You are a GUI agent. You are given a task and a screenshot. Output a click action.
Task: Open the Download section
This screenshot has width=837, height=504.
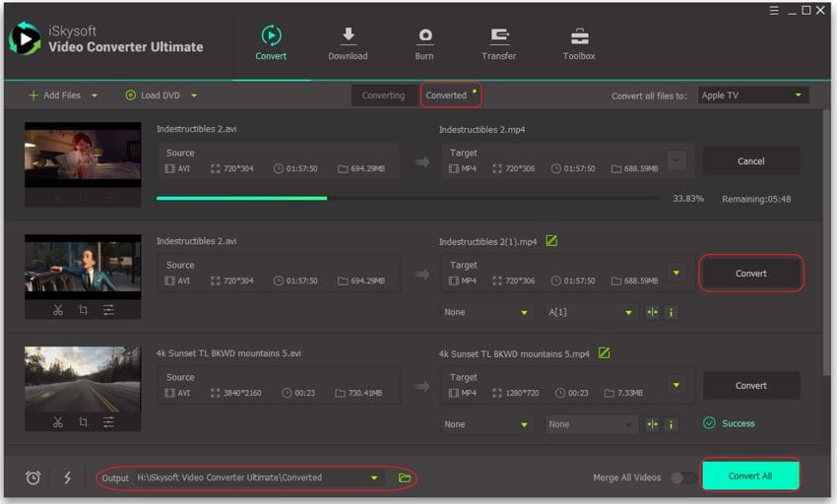pyautogui.click(x=348, y=42)
